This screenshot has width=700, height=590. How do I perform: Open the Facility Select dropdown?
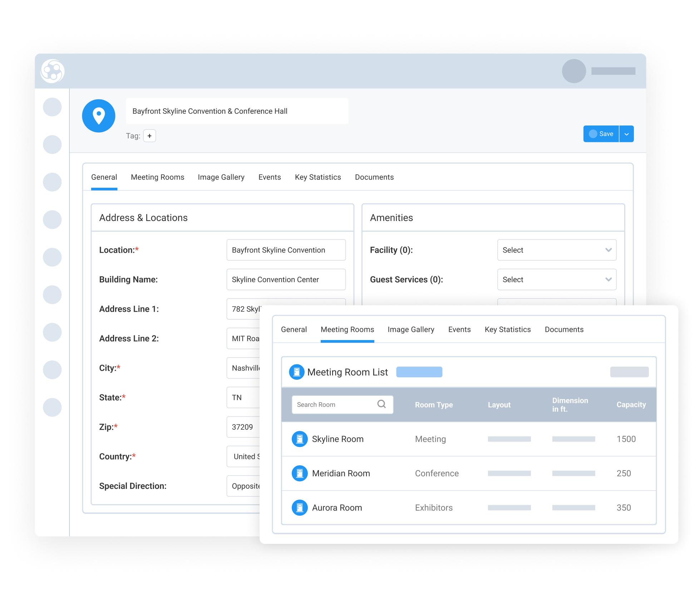[x=556, y=250]
